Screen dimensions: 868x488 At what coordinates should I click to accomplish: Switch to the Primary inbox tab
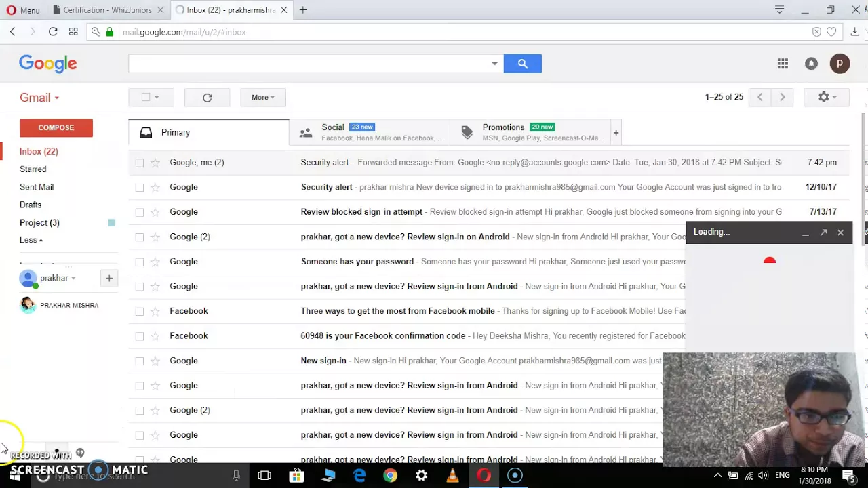tap(209, 133)
